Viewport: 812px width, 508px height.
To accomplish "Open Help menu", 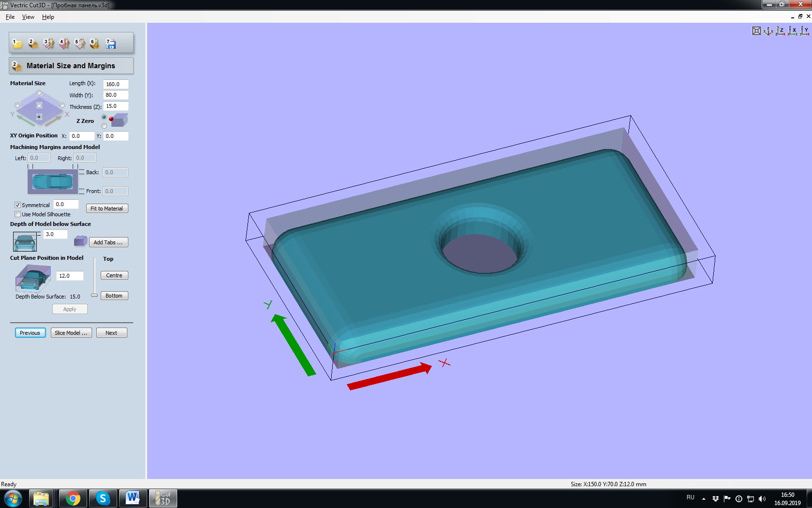I will click(x=48, y=17).
